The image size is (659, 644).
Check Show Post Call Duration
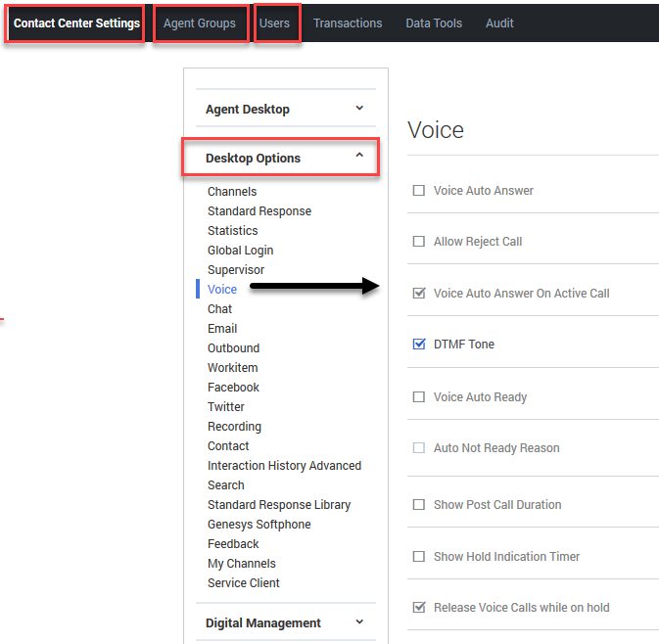419,505
